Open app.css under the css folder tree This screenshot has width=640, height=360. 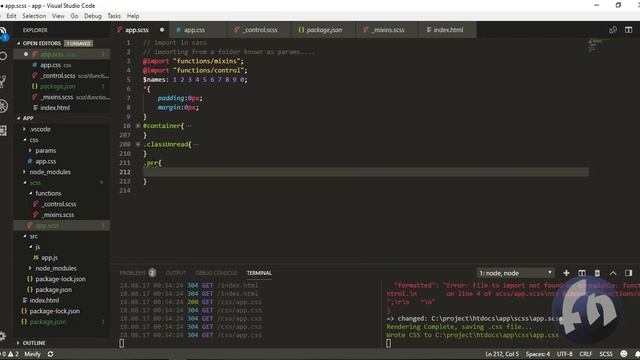(45, 161)
